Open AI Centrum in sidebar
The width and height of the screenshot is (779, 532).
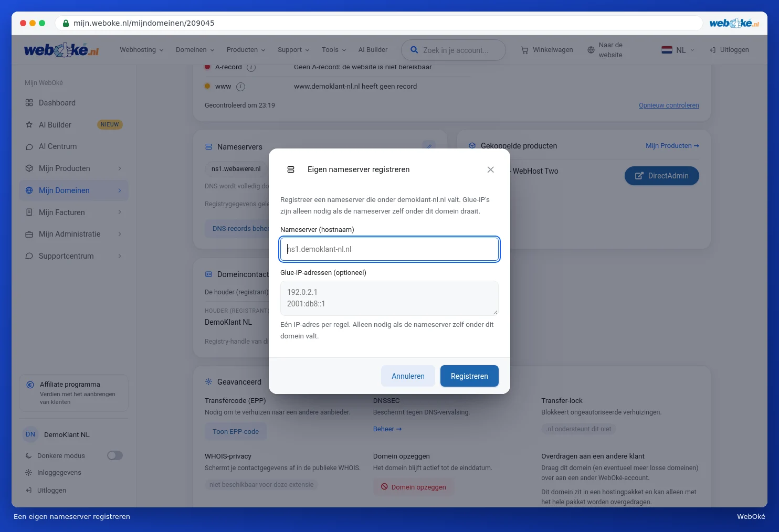[x=73, y=147]
